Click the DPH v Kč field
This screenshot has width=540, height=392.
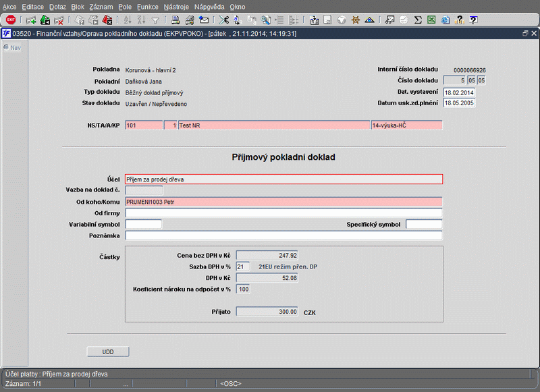pyautogui.click(x=267, y=278)
